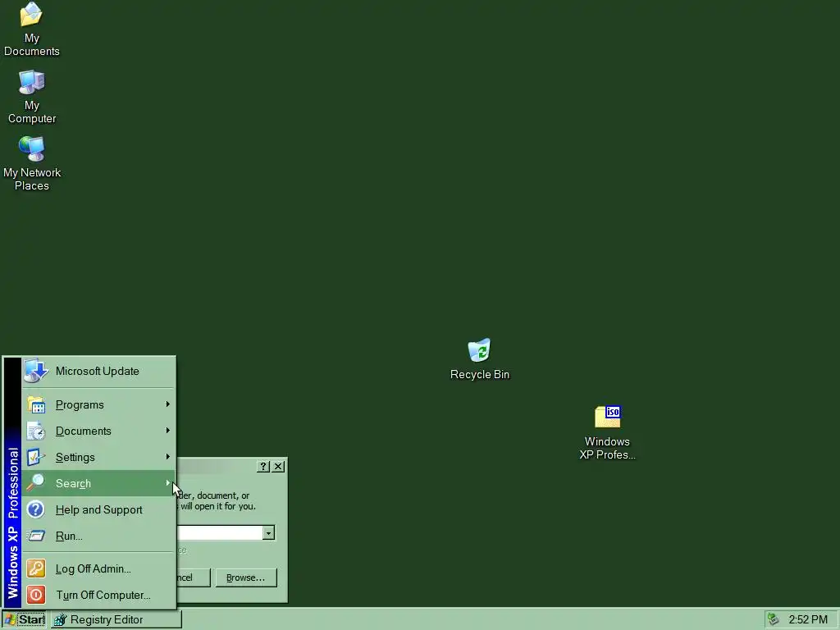Click the system tray network icon
Image resolution: width=840 pixels, height=630 pixels.
click(x=773, y=619)
